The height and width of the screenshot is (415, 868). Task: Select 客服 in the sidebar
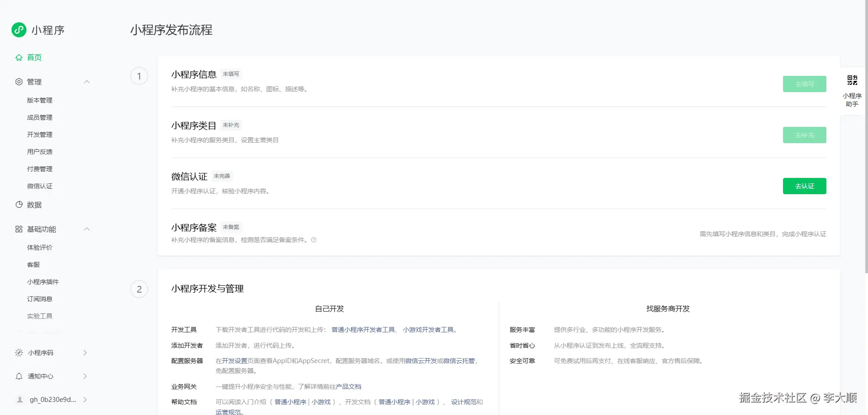pos(33,265)
